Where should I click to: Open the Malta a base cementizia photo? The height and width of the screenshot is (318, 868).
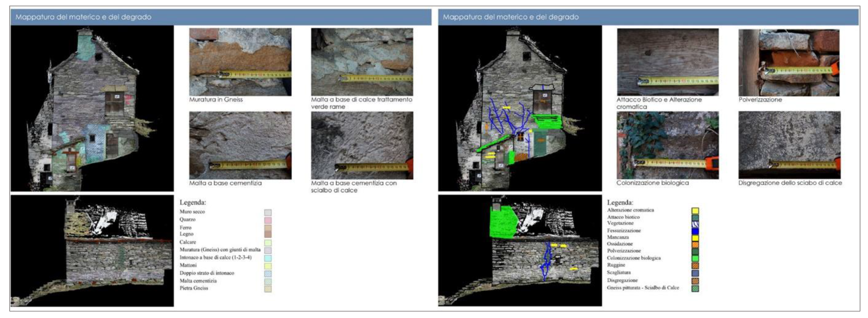point(240,145)
